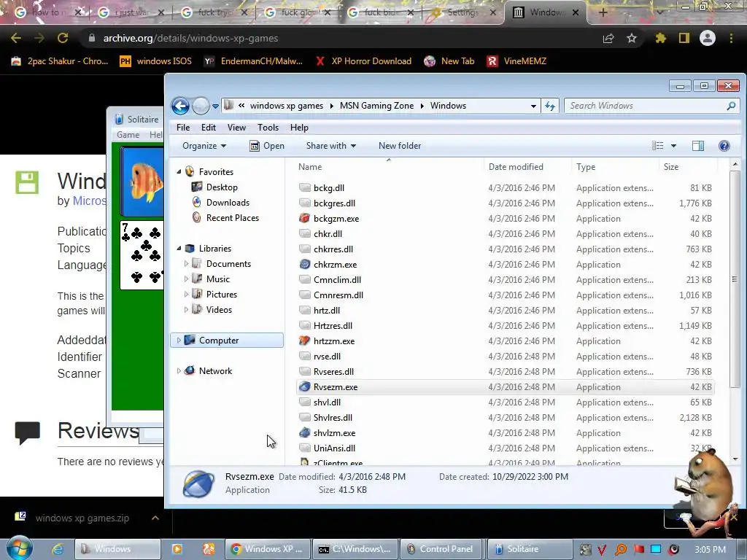
Task: Select the Pictures library
Action: point(222,295)
